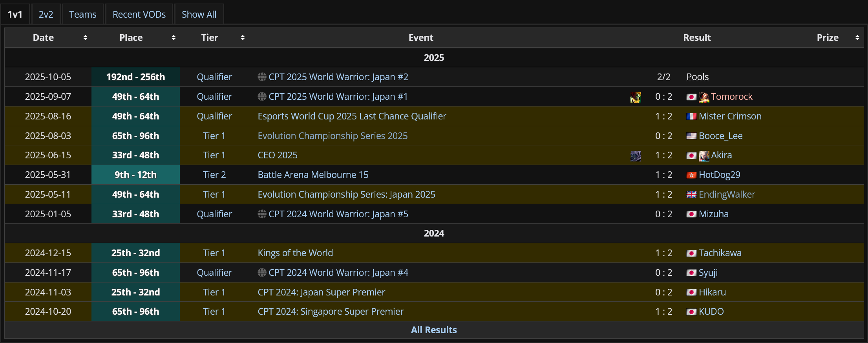The width and height of the screenshot is (868, 343).
Task: Switch to the 1v1 tab
Action: tap(15, 14)
